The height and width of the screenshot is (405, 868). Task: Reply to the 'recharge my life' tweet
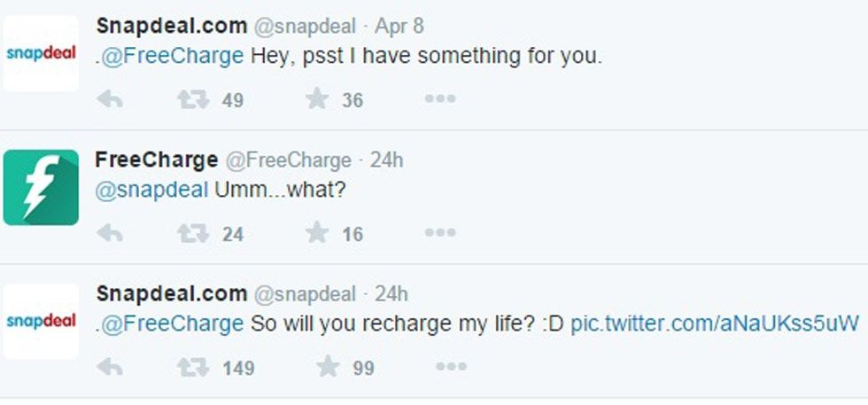109,367
